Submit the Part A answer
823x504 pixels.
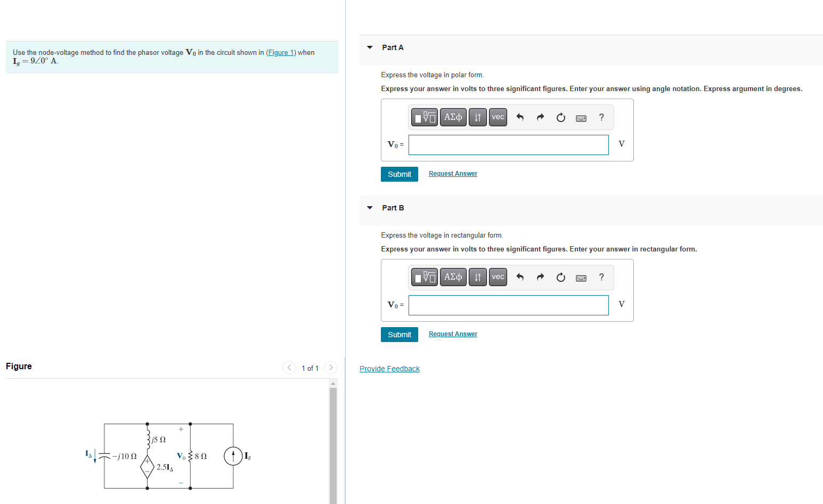click(399, 174)
